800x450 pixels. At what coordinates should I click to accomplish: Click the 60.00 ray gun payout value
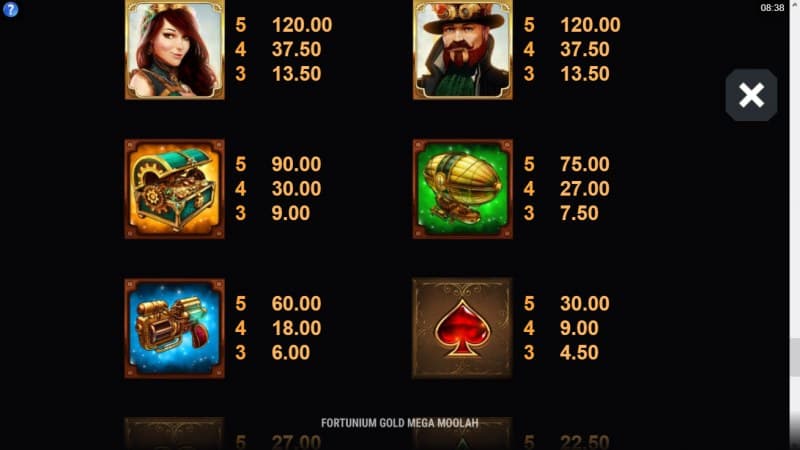tap(296, 304)
